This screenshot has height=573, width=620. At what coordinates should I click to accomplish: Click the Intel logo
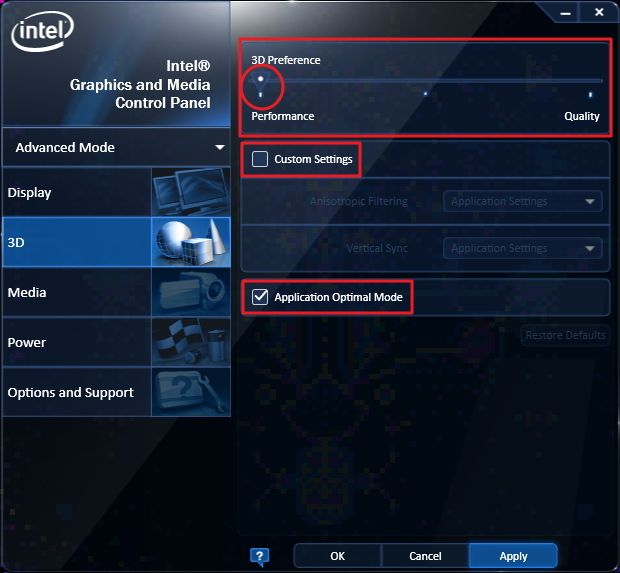coord(42,32)
